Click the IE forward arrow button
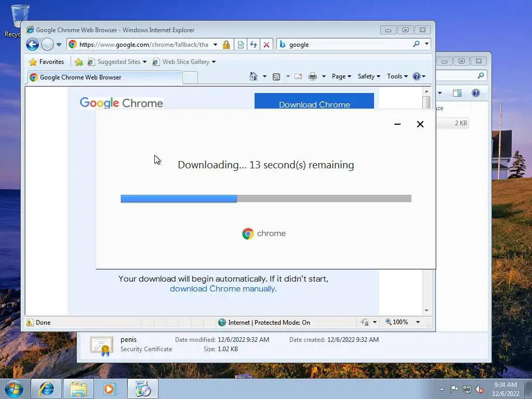This screenshot has width=532, height=399. (47, 45)
